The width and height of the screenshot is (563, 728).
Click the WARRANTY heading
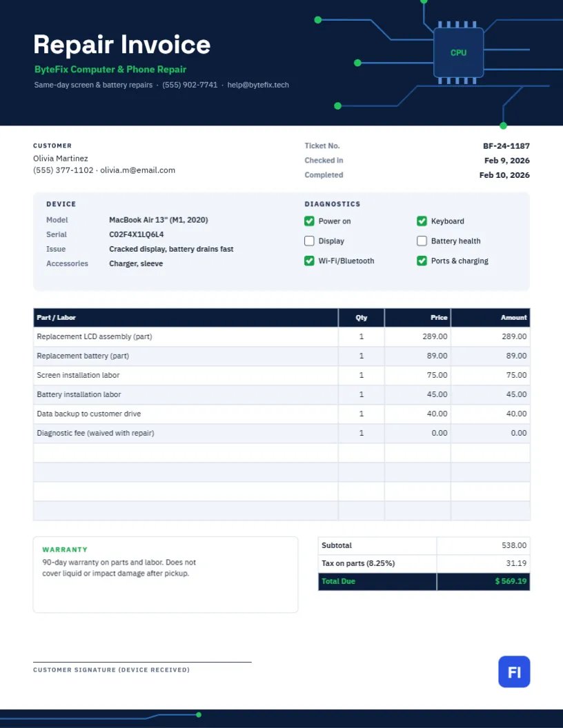point(65,549)
